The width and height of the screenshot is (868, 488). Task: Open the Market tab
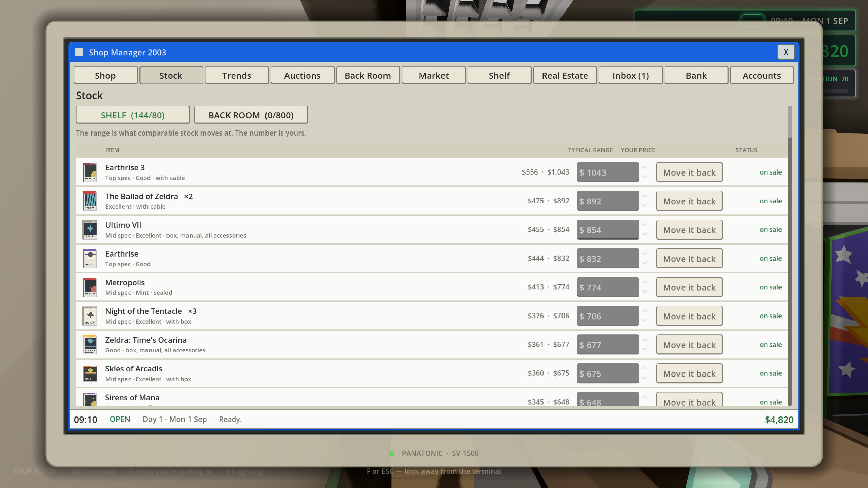(x=434, y=75)
